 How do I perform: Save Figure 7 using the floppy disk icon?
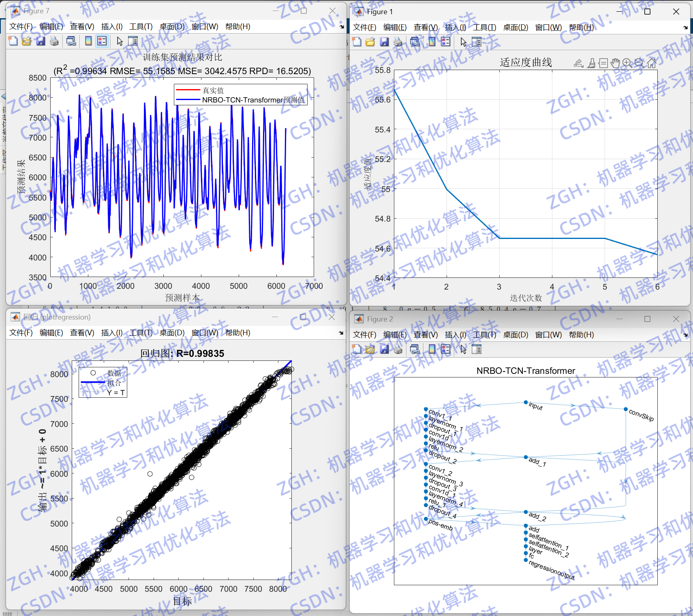click(x=41, y=41)
